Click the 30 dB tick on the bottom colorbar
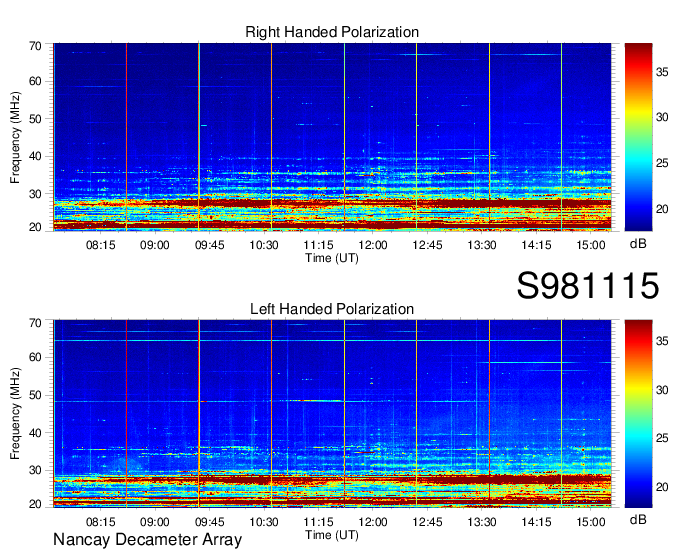Image resolution: width=680 pixels, height=552 pixels. point(662,390)
